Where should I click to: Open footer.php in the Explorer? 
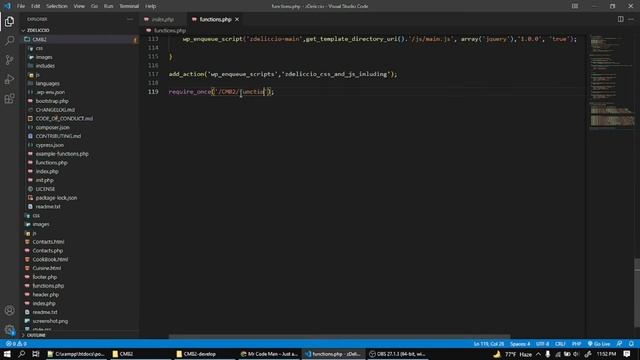click(x=44, y=277)
